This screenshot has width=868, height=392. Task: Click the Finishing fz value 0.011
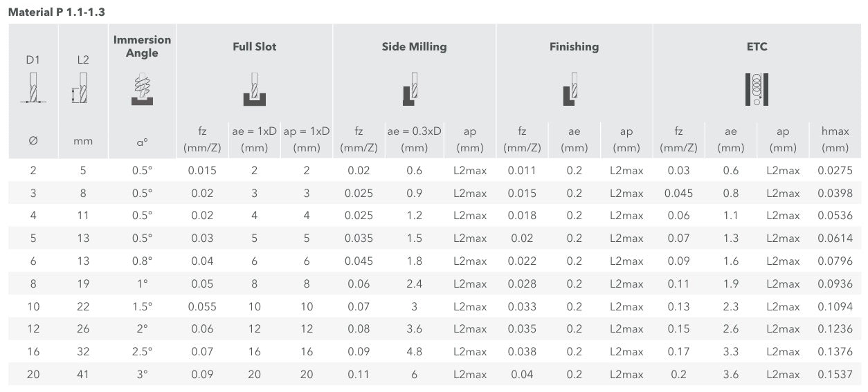point(522,171)
